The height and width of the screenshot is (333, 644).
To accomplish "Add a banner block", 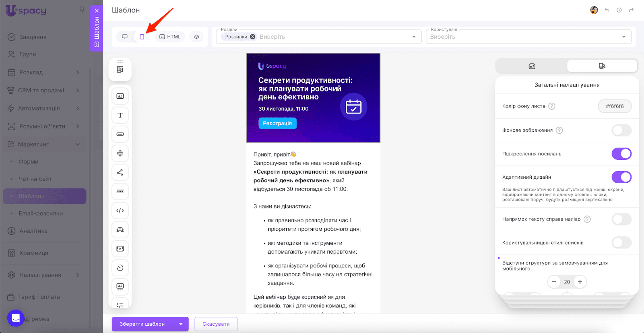I will coord(120,230).
